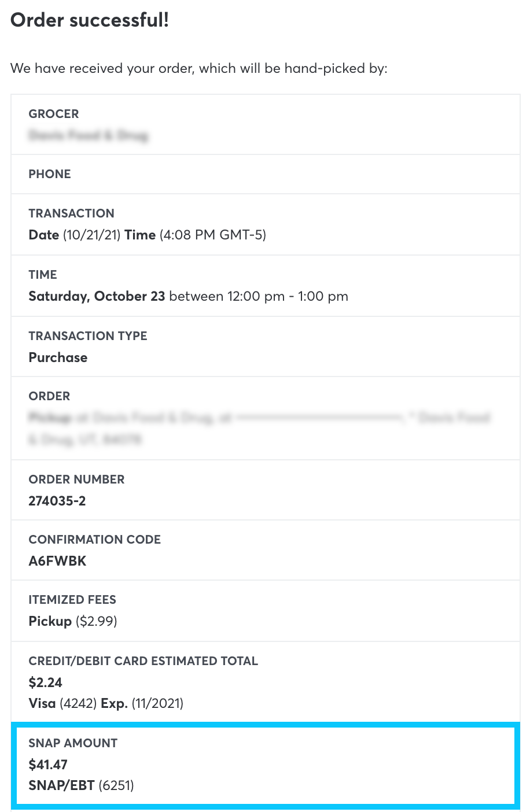Click the PHONE row label

[x=50, y=174]
